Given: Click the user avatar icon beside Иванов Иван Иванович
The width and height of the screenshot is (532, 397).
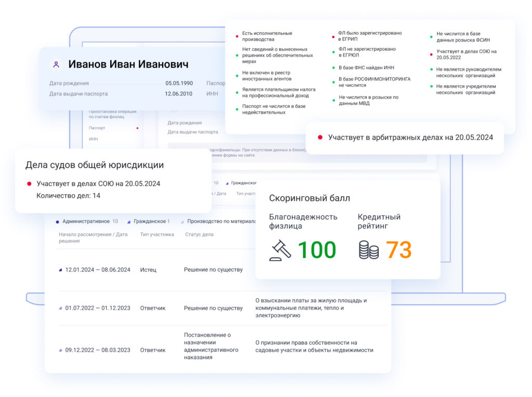Looking at the screenshot, I should [x=56, y=65].
